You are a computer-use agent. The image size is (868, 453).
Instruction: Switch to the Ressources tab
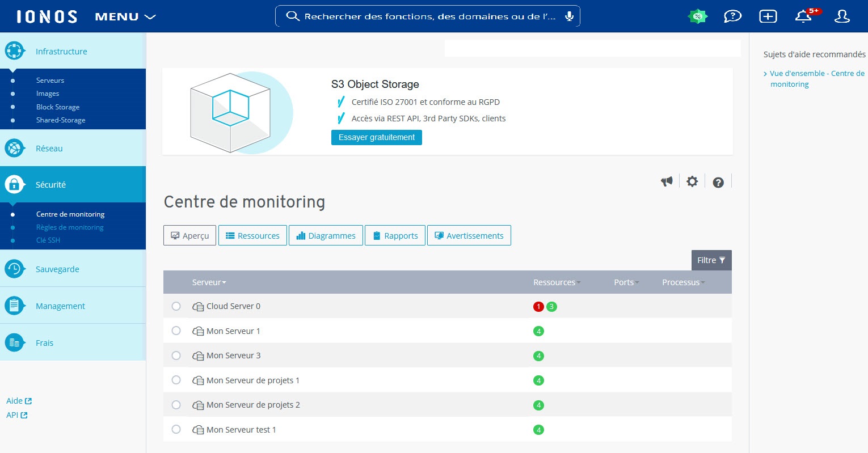click(252, 235)
